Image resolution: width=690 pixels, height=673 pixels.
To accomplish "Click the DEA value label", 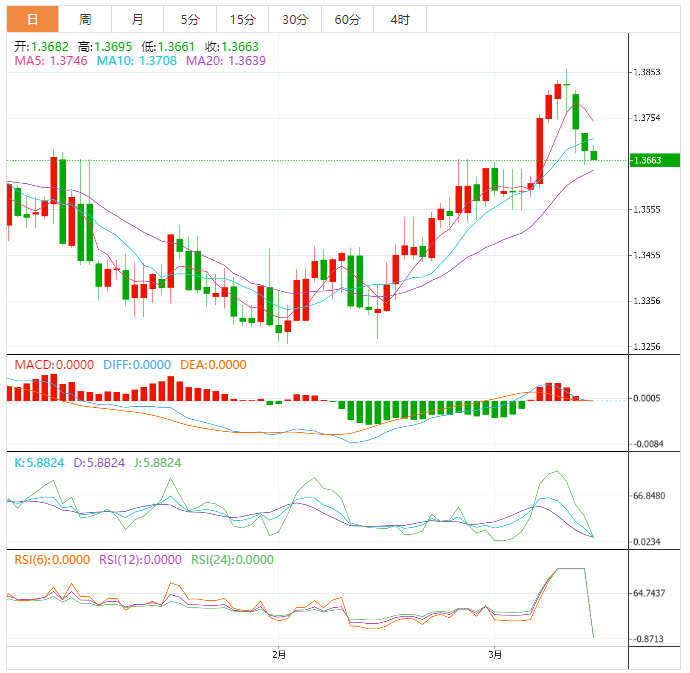I will click(x=212, y=365).
